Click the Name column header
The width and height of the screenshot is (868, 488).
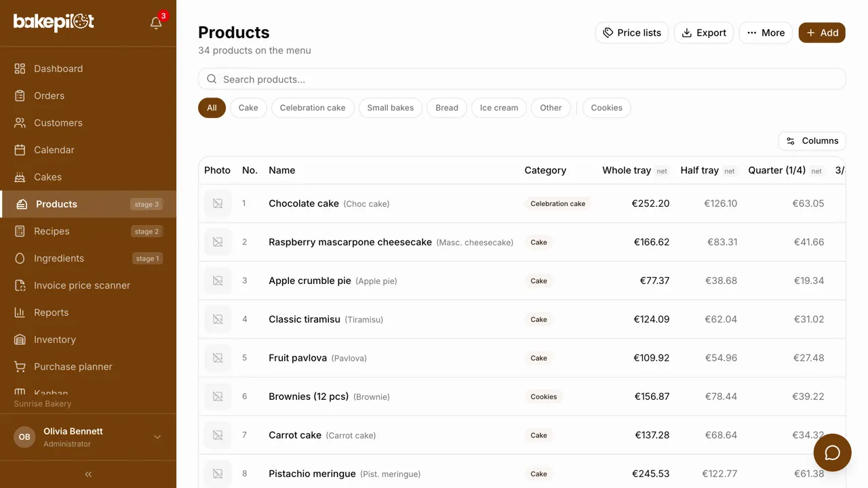[x=282, y=170]
